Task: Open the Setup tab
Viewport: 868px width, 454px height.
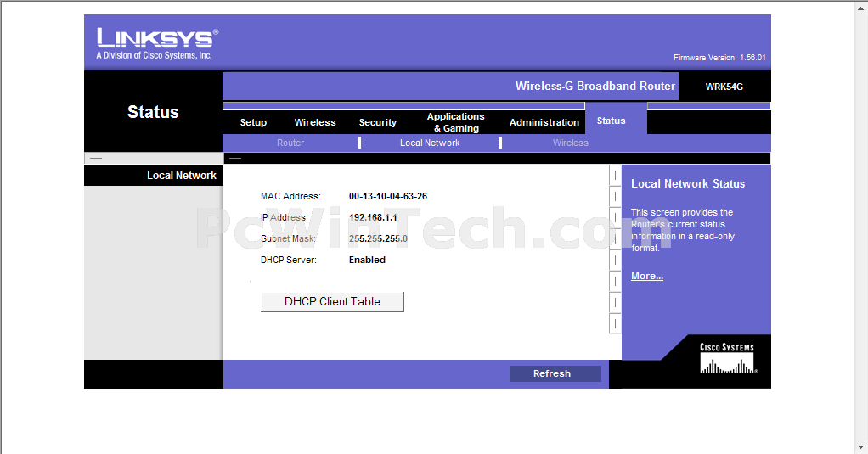Action: [253, 122]
